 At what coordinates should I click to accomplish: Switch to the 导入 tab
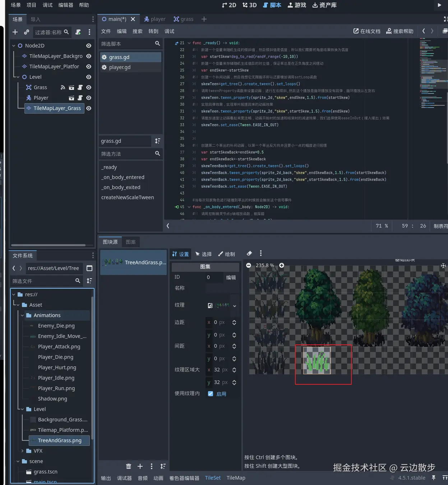click(x=35, y=19)
